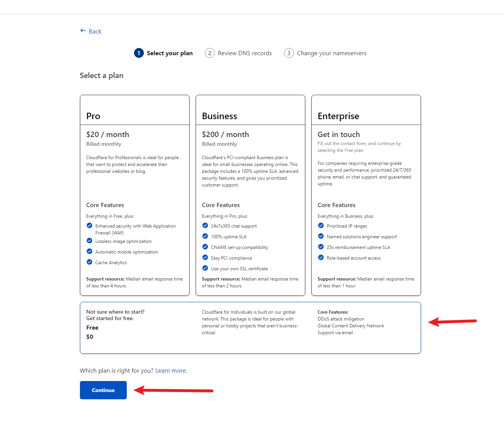Click checkmark beside Prioritized IP ranges

tap(321, 225)
